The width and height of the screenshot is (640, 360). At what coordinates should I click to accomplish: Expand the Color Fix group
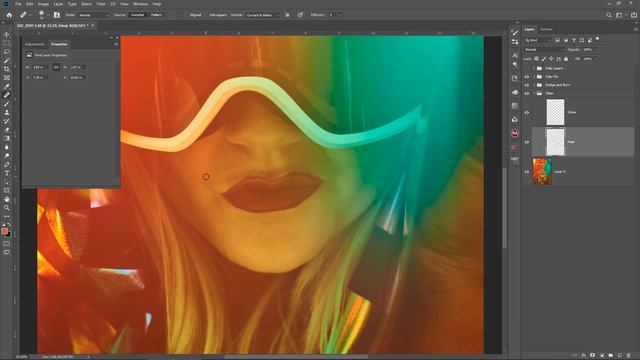534,76
